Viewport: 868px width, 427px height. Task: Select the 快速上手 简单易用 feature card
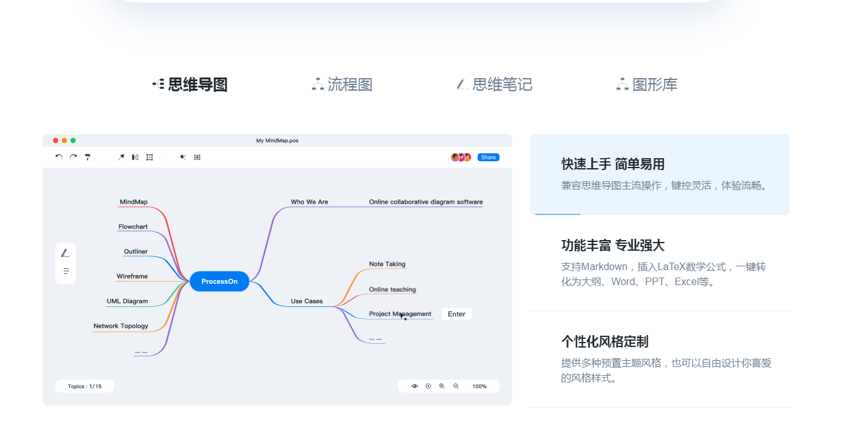tap(660, 174)
